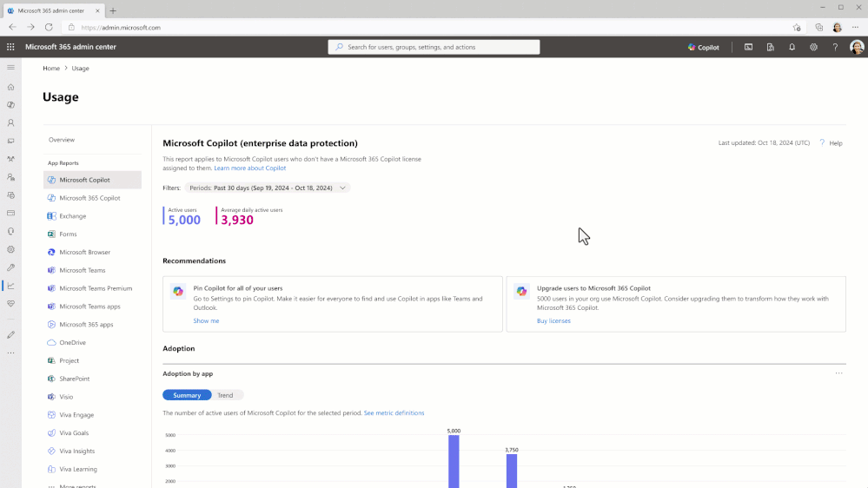
Task: Open Adoption by app more options ellipsis
Action: pos(838,373)
